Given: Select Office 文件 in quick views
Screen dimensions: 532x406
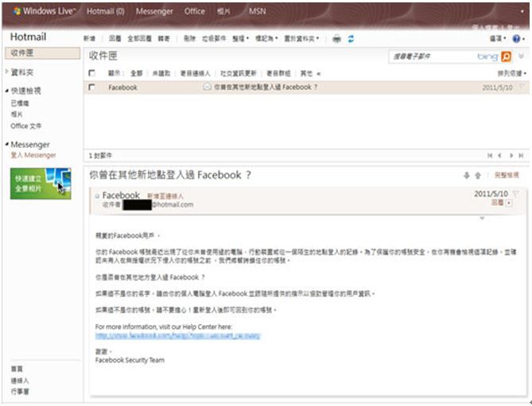Looking at the screenshot, I should 25,126.
